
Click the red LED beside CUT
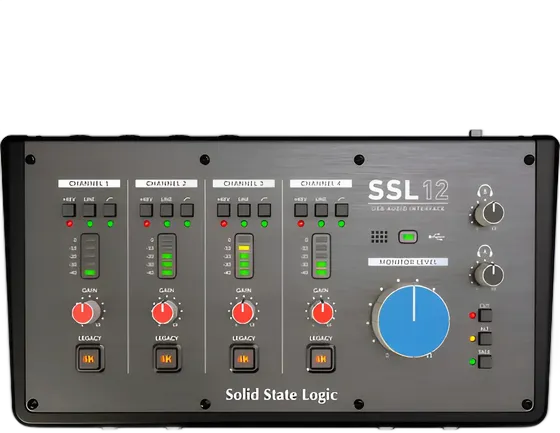(472, 315)
